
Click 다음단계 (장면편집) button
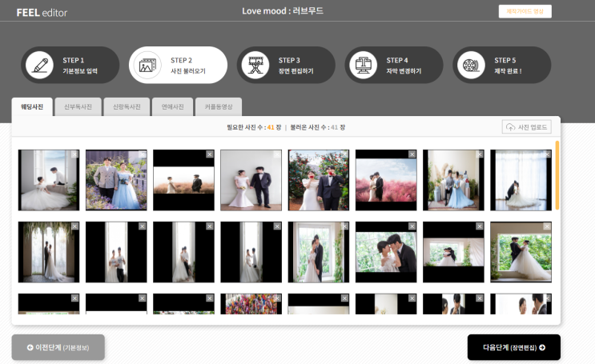click(x=514, y=347)
